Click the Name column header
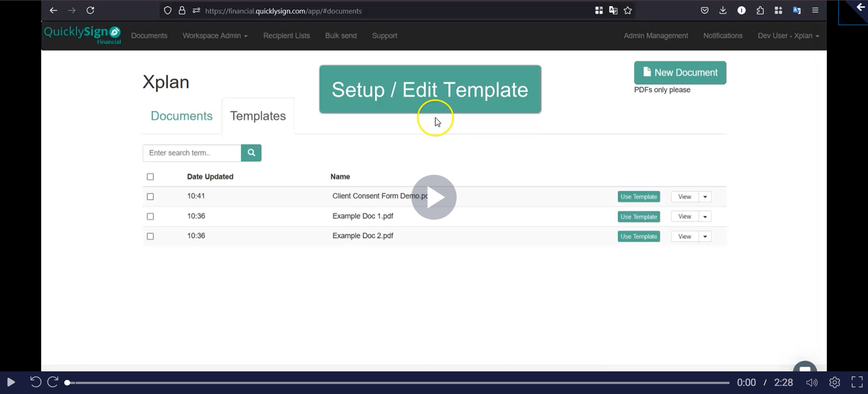 [x=340, y=177]
